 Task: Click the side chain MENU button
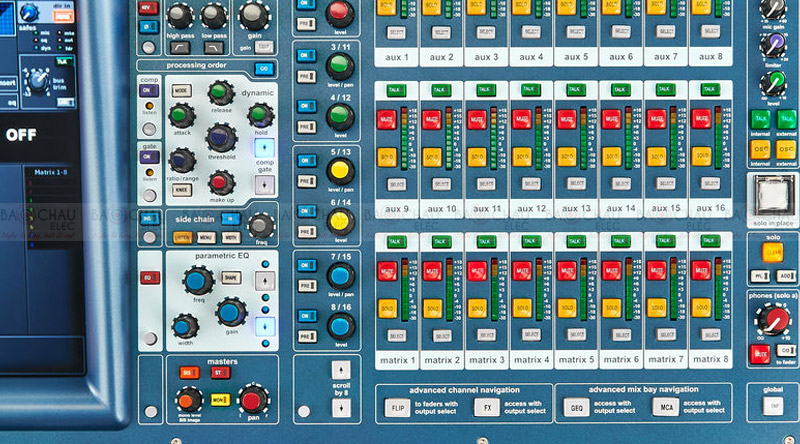[x=206, y=237]
